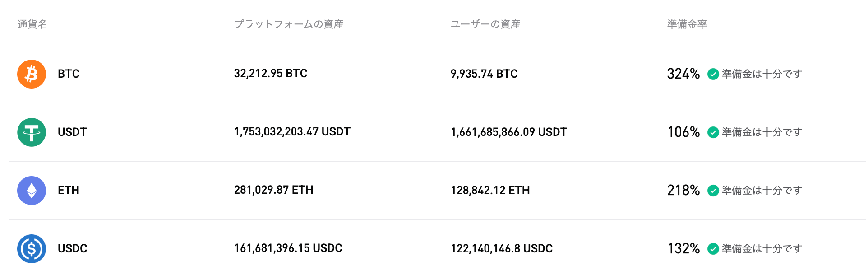The width and height of the screenshot is (868, 280).
Task: Click the 通貨名 column header
Action: [x=32, y=24]
